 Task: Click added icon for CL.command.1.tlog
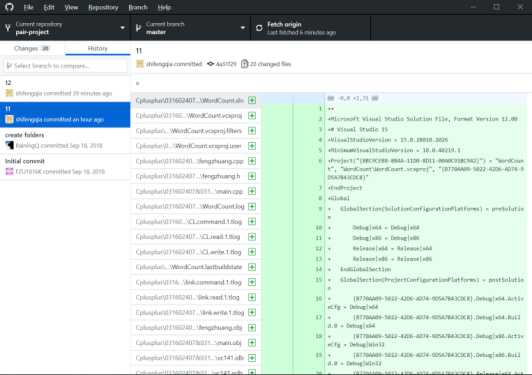(x=252, y=221)
